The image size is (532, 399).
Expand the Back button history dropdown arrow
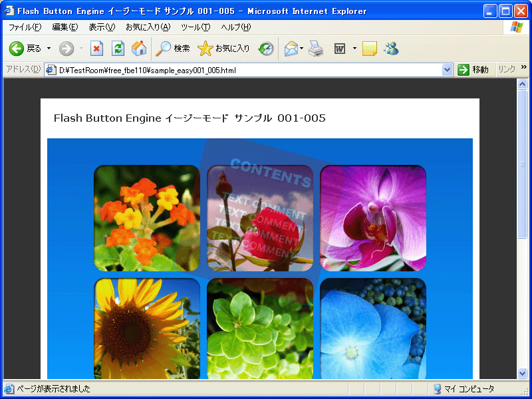tap(49, 49)
